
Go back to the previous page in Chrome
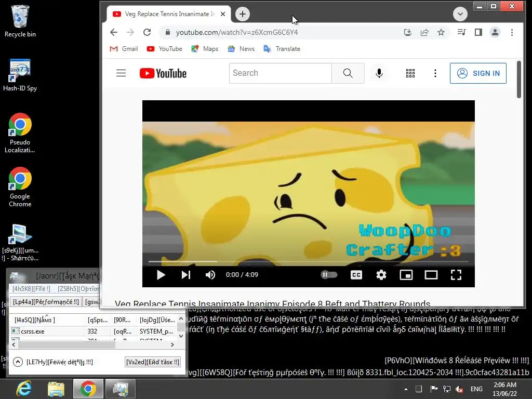tap(114, 32)
